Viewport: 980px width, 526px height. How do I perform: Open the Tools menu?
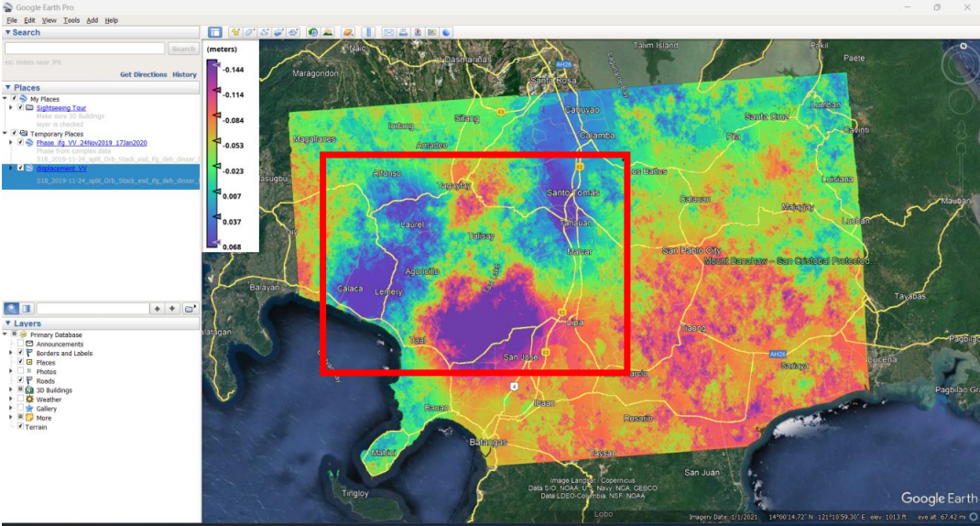click(x=71, y=20)
